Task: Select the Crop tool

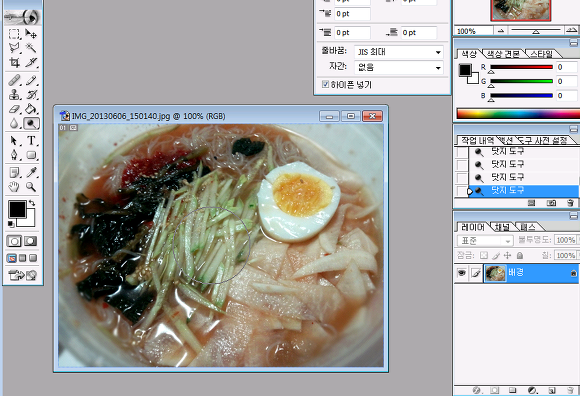Action: (14, 62)
